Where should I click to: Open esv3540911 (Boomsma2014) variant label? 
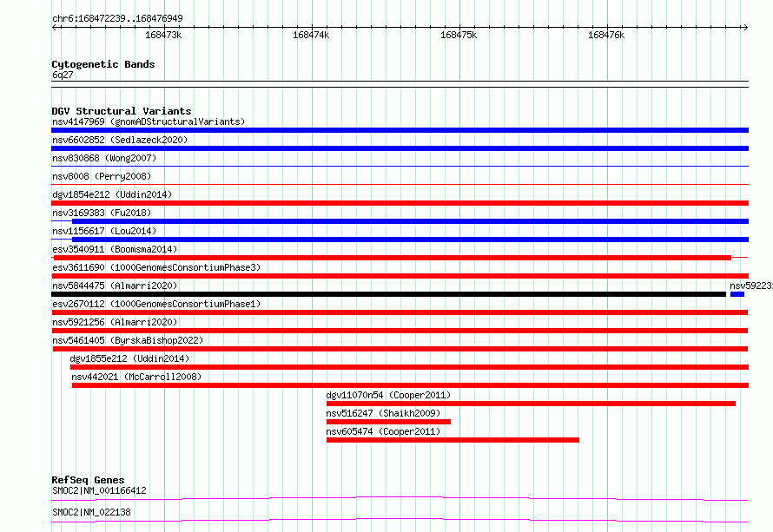tap(115, 249)
